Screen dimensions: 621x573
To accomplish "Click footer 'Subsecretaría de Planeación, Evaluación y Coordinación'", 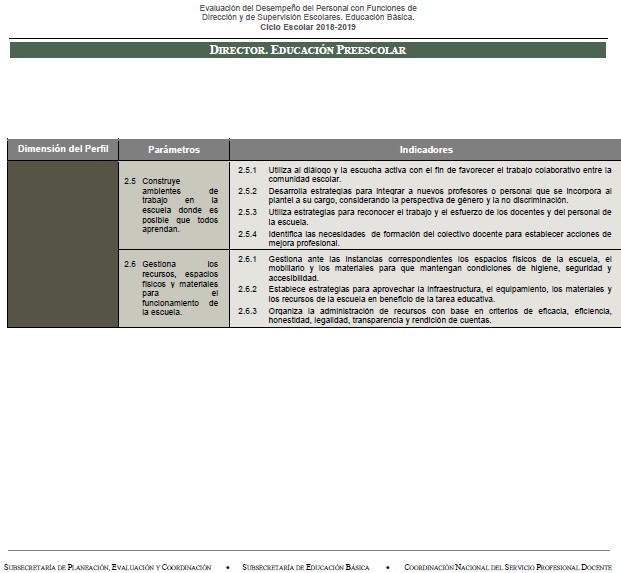I will point(107,567).
